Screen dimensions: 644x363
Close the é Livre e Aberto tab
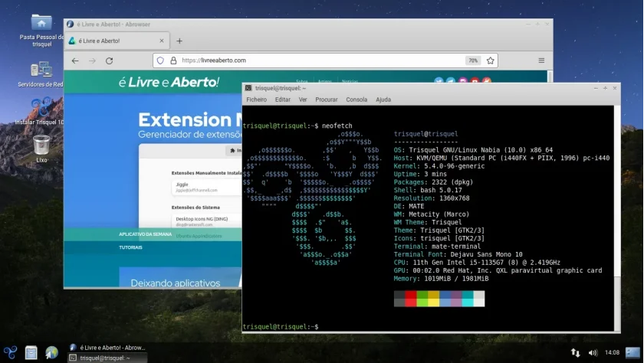(x=162, y=41)
